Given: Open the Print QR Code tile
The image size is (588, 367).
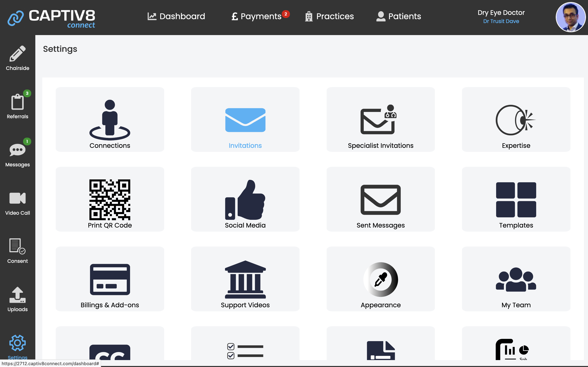Looking at the screenshot, I should click(x=110, y=199).
